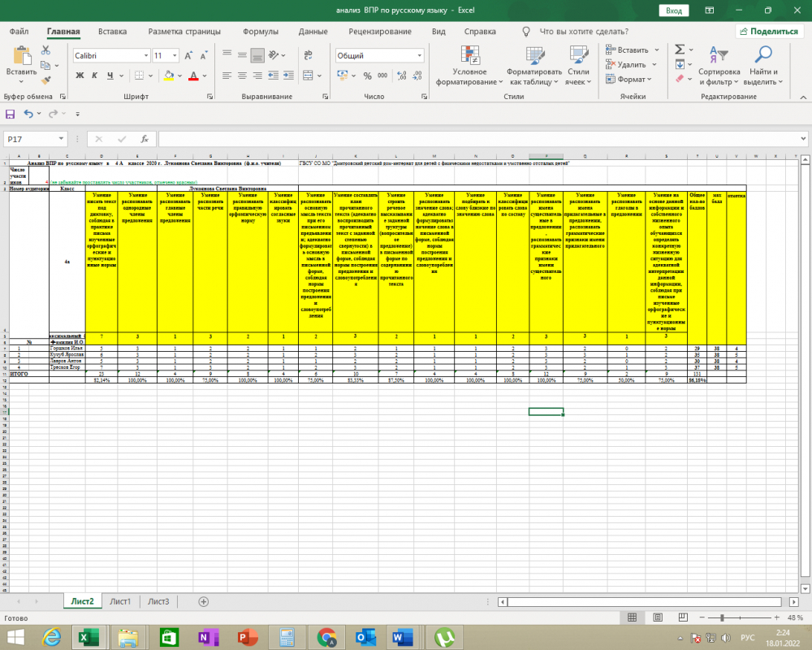This screenshot has width=812, height=650.
Task: Click the Borders icon in the font group
Action: [140, 76]
